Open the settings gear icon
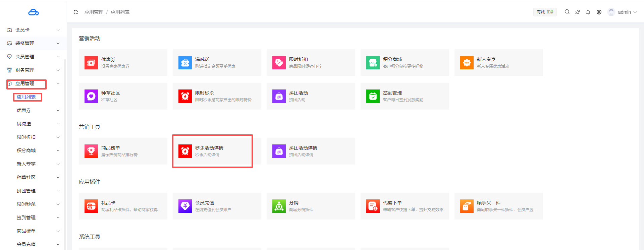Screen dimensions: 644x250 click(x=599, y=12)
